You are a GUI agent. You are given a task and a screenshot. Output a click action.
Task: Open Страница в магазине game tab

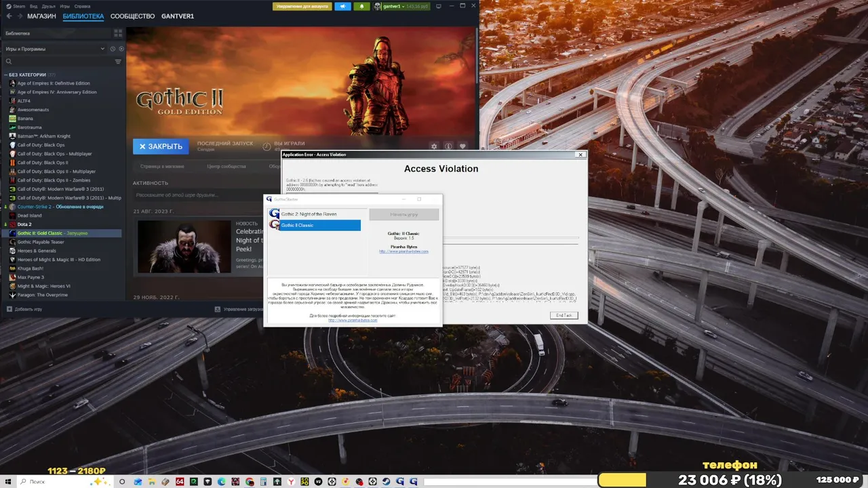[x=162, y=166]
